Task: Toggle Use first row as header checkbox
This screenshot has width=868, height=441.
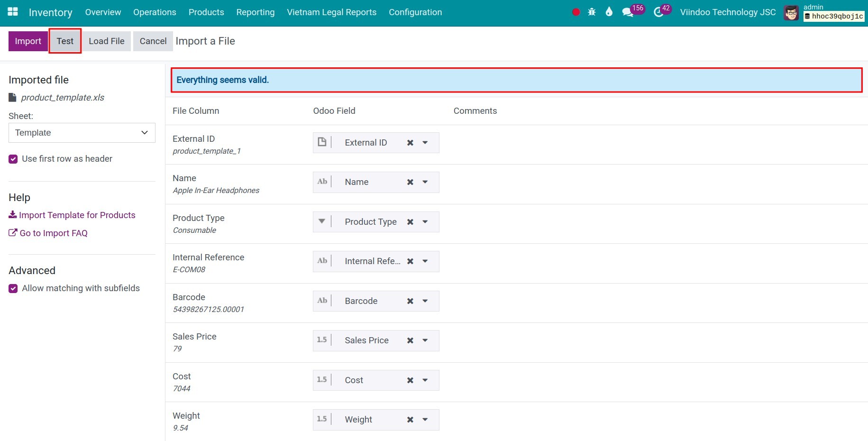Action: [13, 159]
